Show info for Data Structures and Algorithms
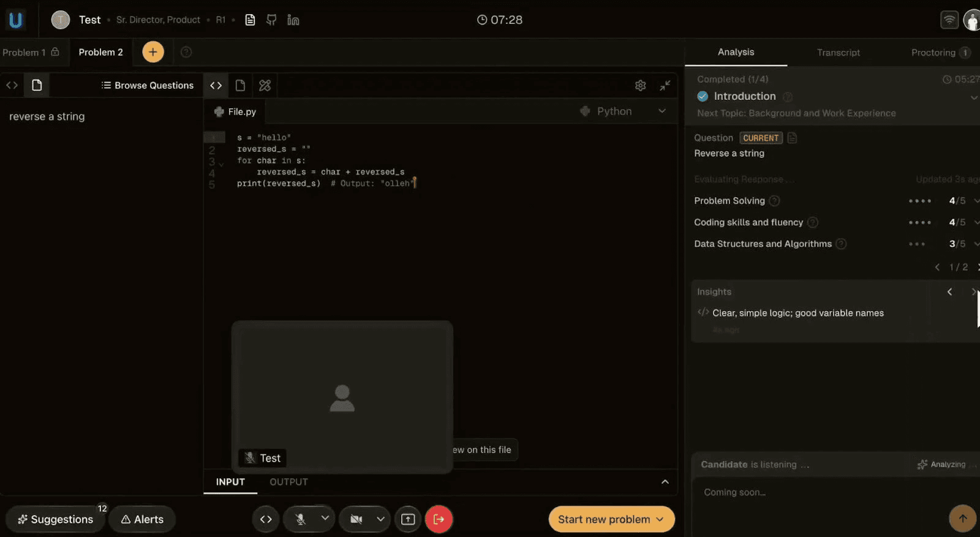The image size is (980, 537). coord(842,244)
